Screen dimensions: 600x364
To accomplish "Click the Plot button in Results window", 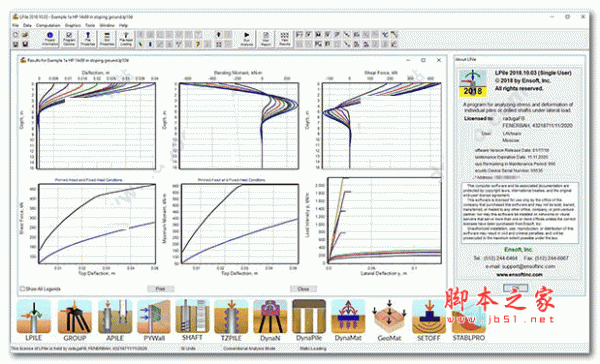I will [160, 289].
